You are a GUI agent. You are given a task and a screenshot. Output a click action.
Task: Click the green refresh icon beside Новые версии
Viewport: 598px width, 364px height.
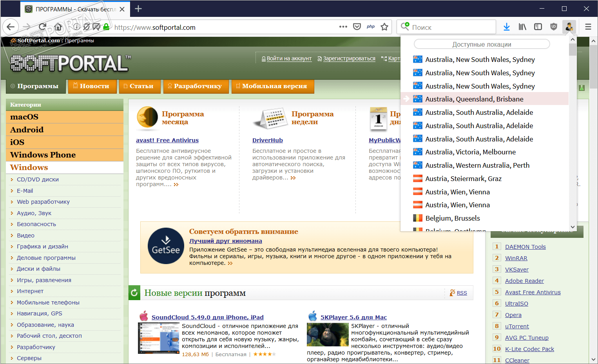(x=134, y=293)
